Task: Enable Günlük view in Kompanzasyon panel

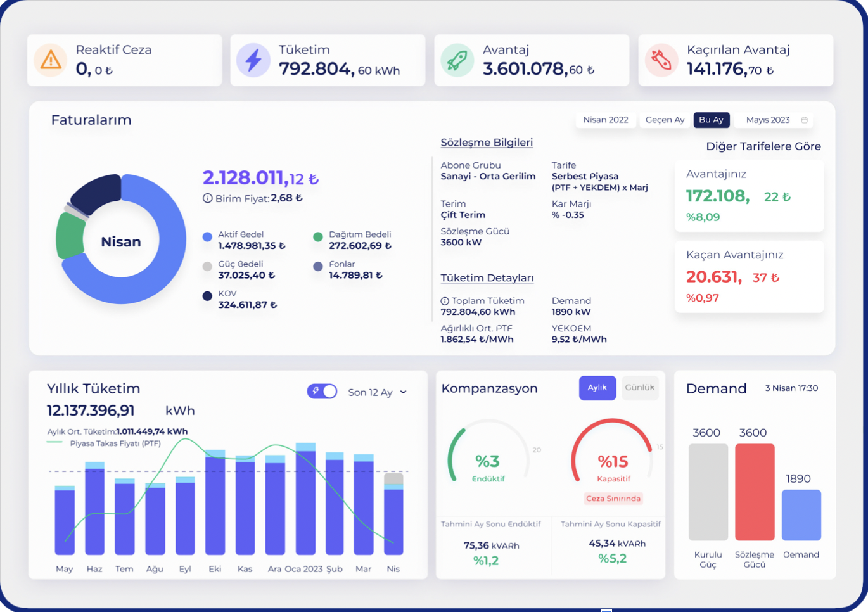Action: click(640, 388)
